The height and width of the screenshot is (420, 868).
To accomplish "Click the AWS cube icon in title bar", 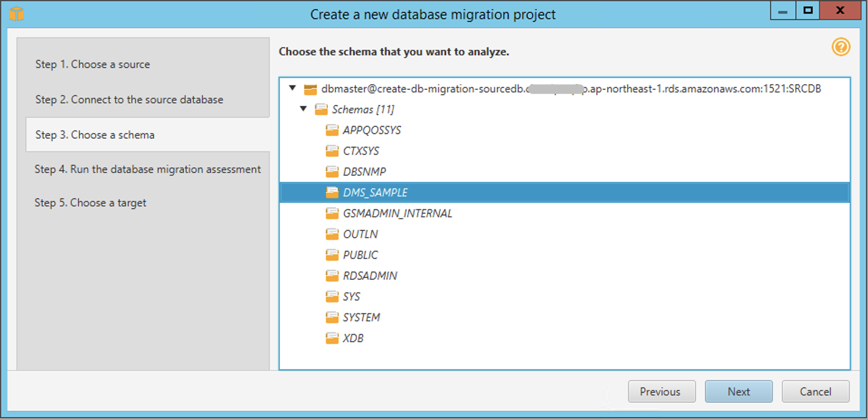I will coord(16,14).
